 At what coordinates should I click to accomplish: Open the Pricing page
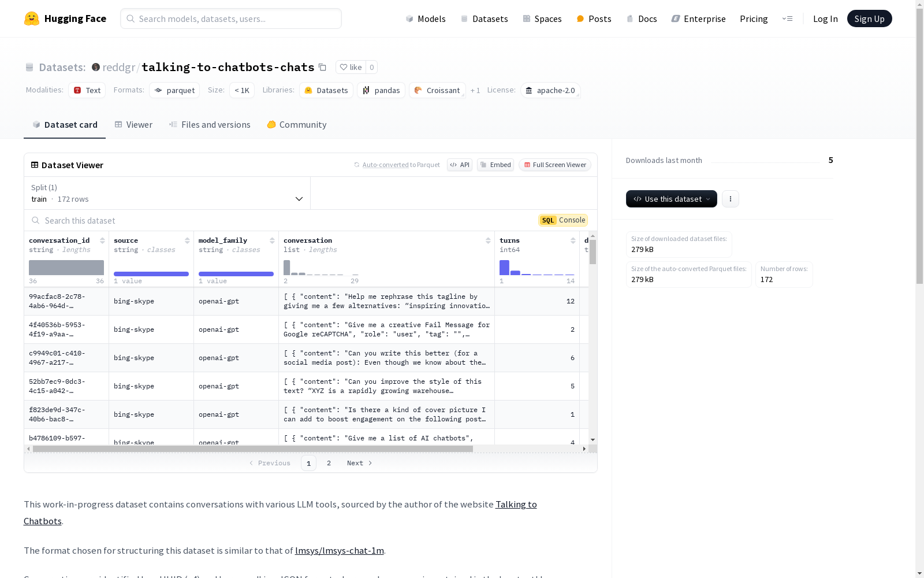(x=754, y=18)
